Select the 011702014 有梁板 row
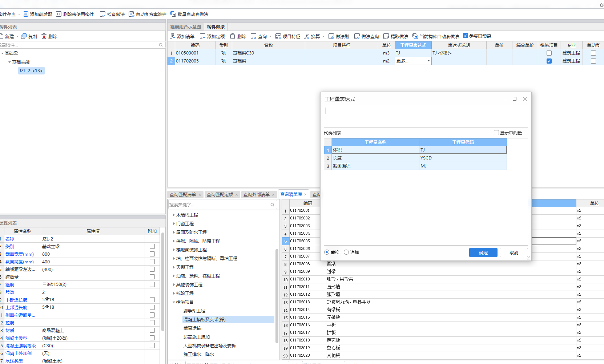Viewport: 604px width, 364px height. click(443, 310)
